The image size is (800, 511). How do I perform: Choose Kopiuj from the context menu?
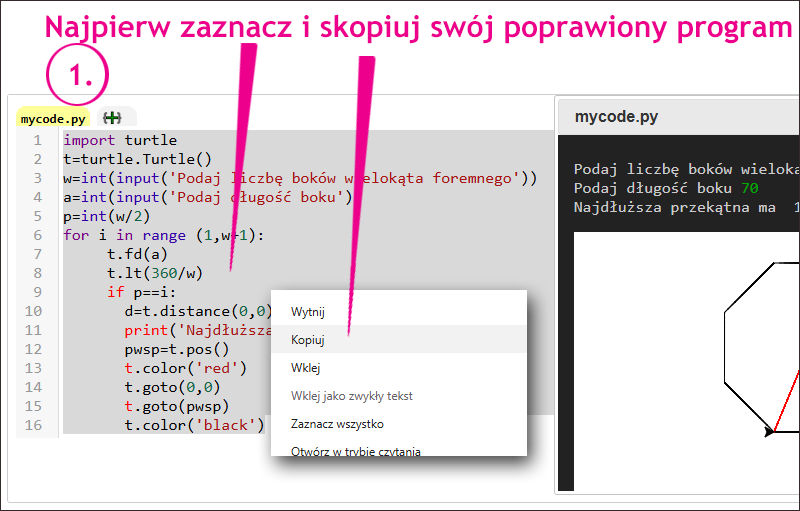308,340
